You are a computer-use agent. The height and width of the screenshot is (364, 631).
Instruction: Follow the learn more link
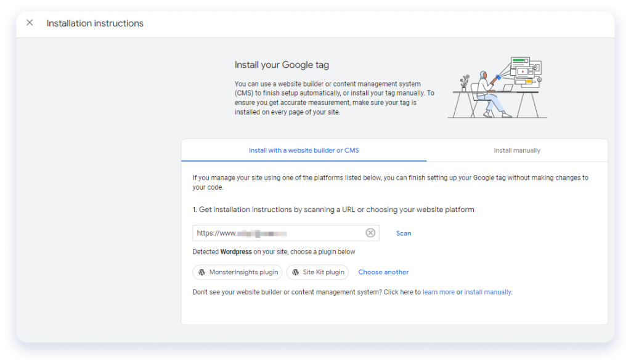[438, 292]
